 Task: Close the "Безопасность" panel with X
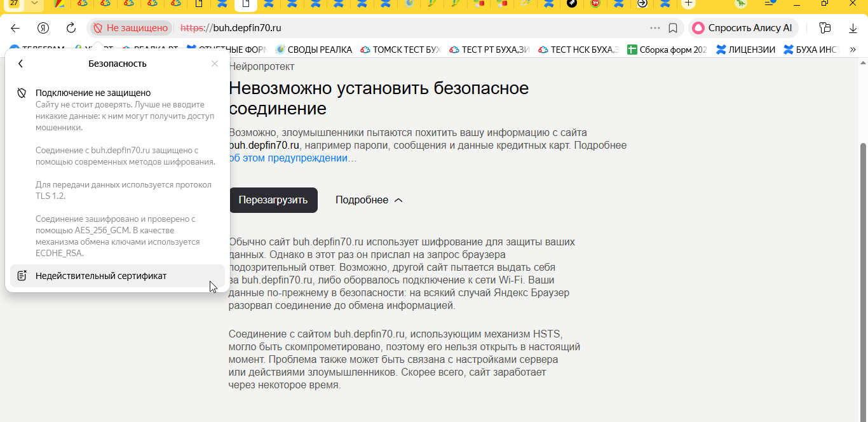coord(215,64)
